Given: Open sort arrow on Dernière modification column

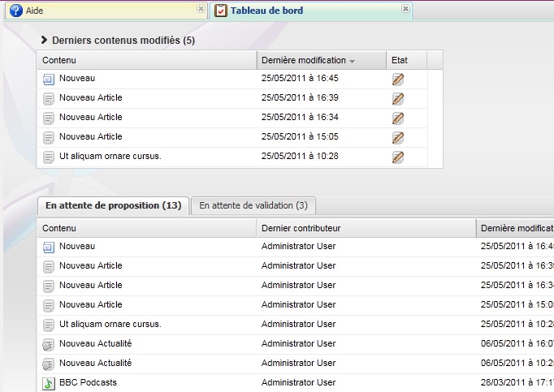Looking at the screenshot, I should click(352, 61).
